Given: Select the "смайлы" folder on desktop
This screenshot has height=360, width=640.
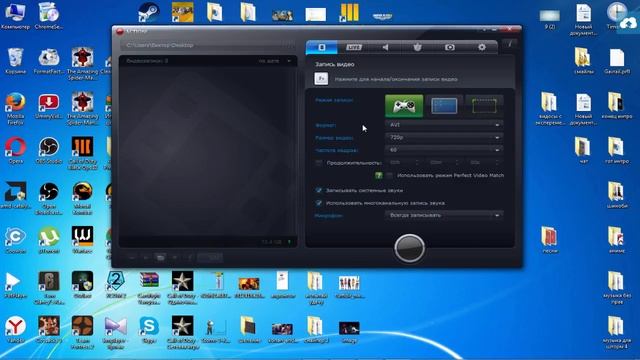Looking at the screenshot, I should [x=583, y=61].
